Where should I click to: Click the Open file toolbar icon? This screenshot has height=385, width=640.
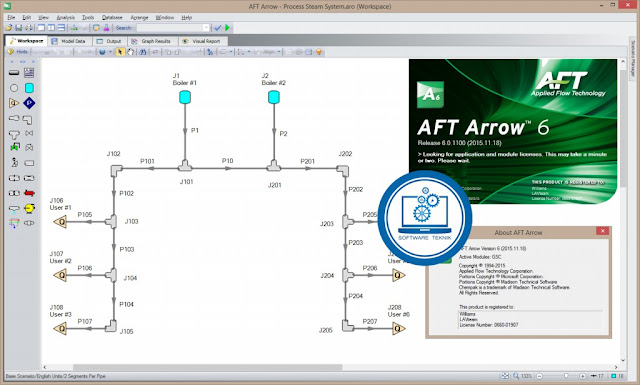point(9,28)
